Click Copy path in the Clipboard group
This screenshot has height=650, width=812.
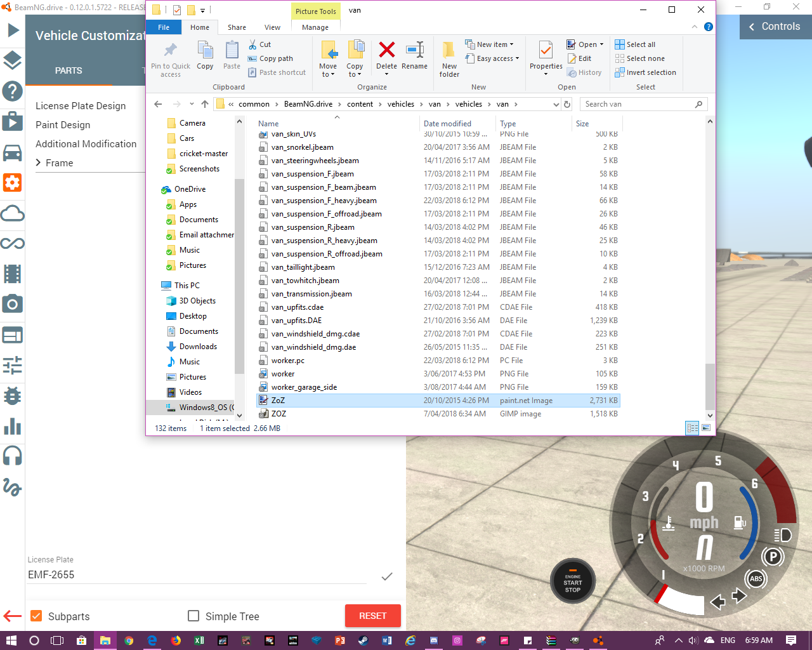point(270,58)
